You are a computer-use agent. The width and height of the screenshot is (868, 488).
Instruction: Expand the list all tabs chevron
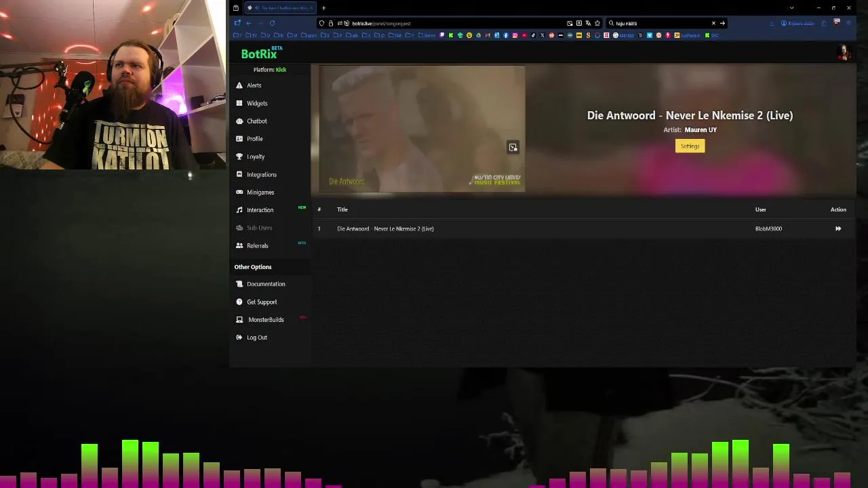point(791,8)
